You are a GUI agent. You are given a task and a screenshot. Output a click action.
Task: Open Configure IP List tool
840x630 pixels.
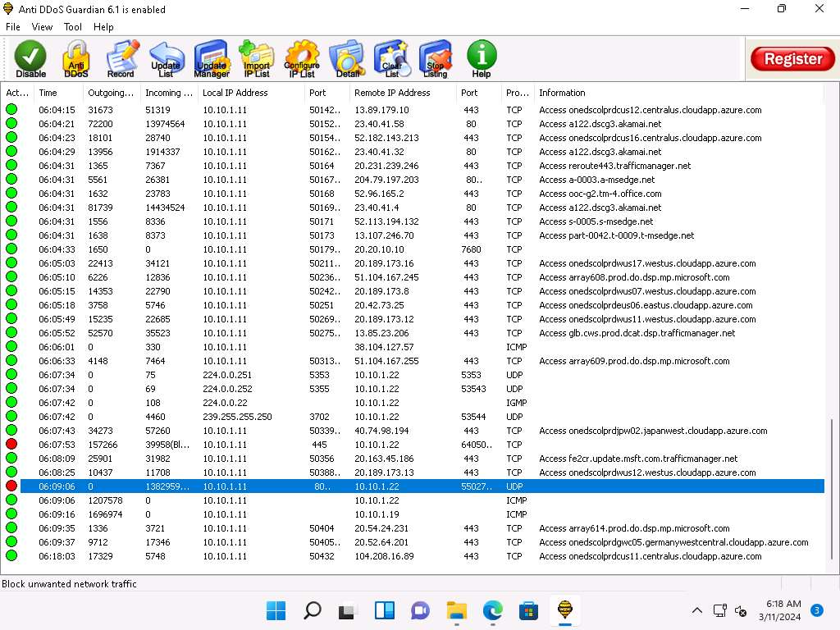[x=302, y=59]
